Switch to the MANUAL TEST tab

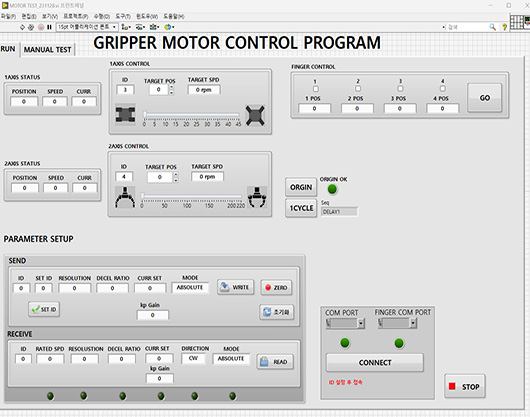[47, 50]
